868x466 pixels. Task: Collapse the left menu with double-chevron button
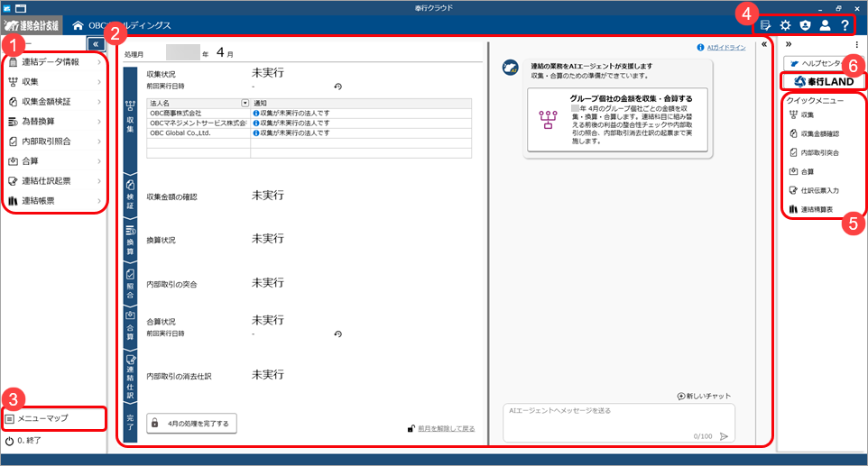coord(96,43)
